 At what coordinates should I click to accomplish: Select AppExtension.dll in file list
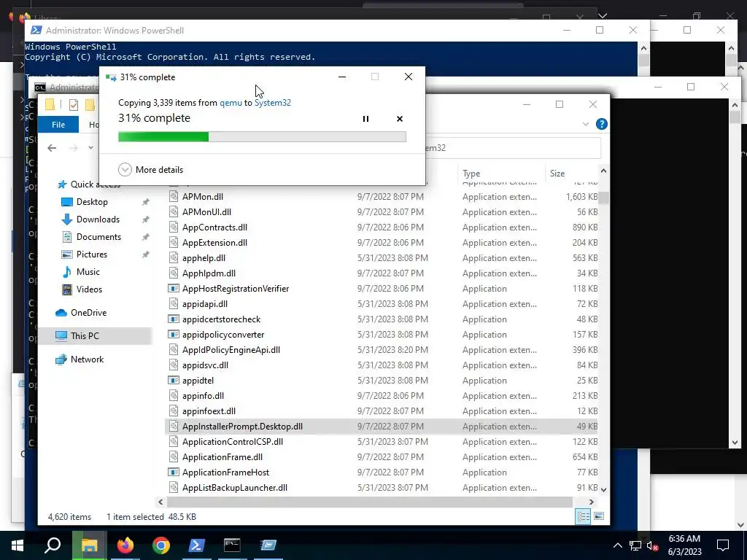[214, 242]
